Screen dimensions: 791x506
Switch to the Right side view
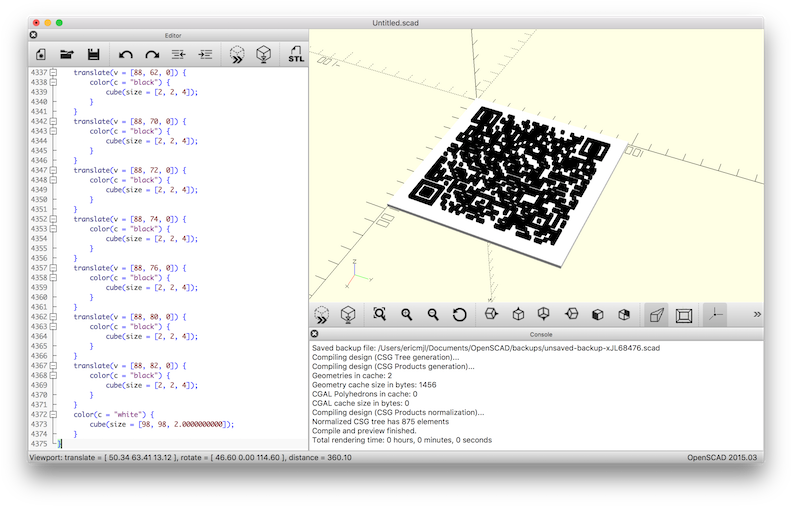click(491, 314)
